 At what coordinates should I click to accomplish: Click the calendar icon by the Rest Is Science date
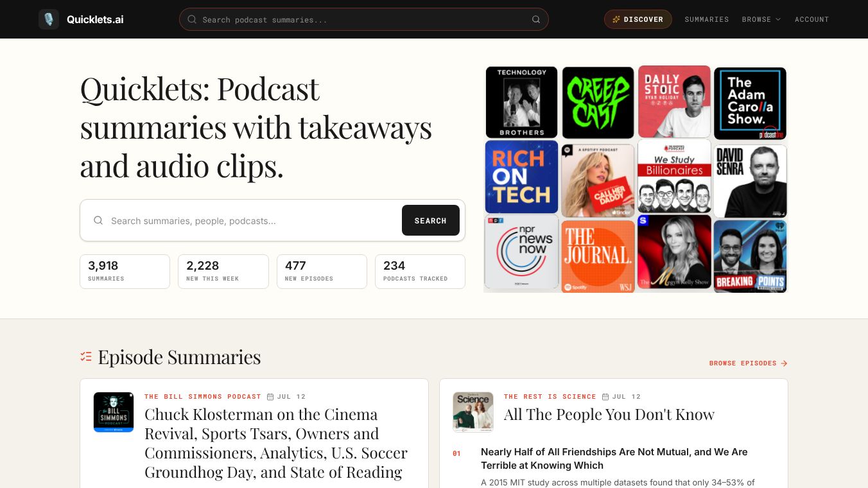[605, 397]
